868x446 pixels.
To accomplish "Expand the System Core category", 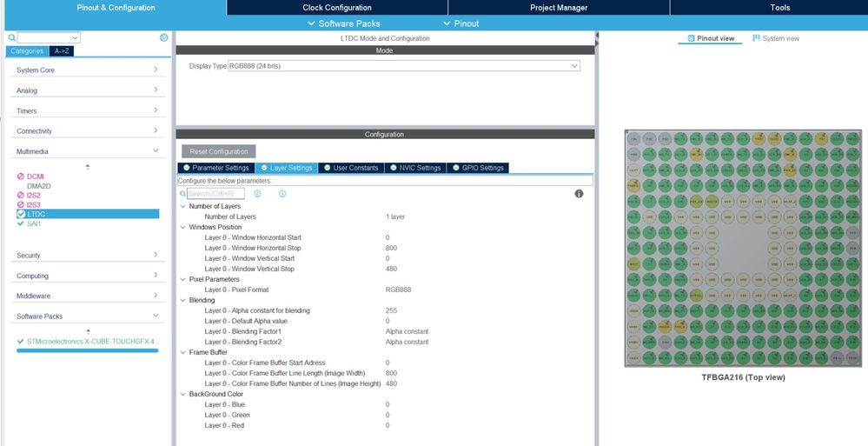I will pyautogui.click(x=88, y=70).
